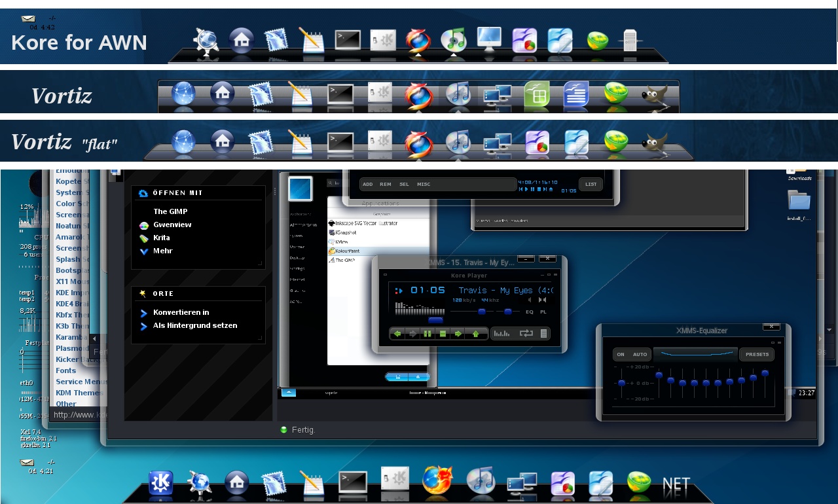The image size is (838, 504).
Task: Open the lime icon in Kore for AWN dock
Action: [596, 41]
